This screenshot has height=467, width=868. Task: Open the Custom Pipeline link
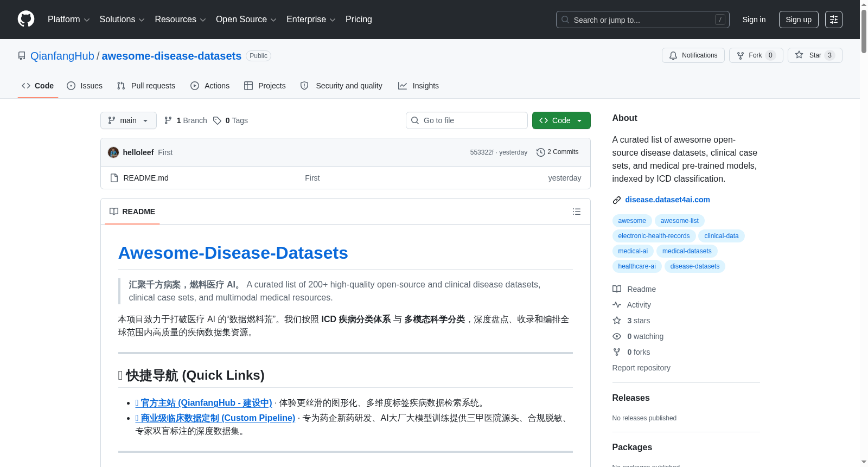(x=215, y=418)
